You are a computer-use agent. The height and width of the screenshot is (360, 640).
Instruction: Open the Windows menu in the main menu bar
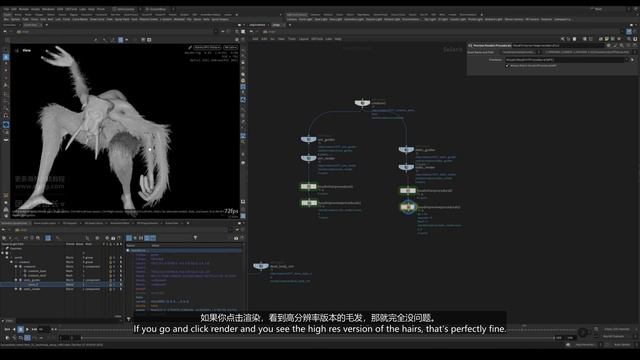(x=48, y=9)
